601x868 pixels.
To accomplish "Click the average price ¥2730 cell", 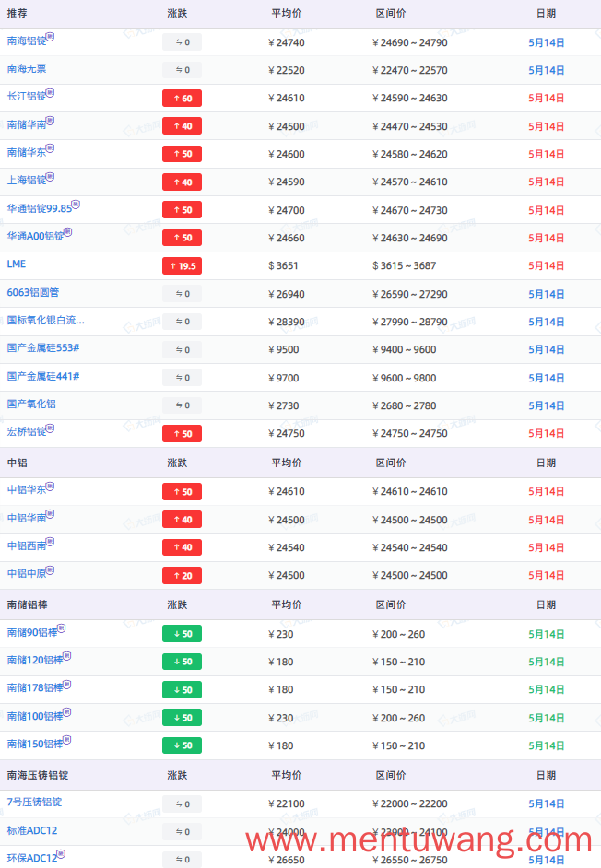I will [284, 405].
